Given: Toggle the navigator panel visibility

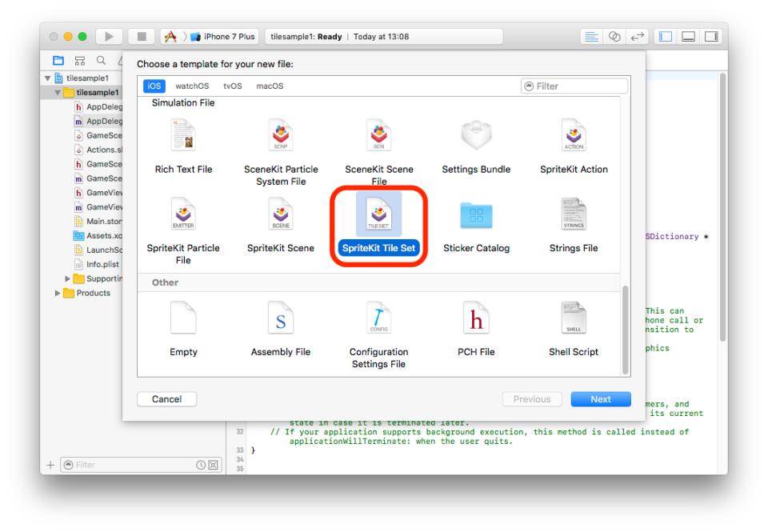Looking at the screenshot, I should [x=665, y=37].
